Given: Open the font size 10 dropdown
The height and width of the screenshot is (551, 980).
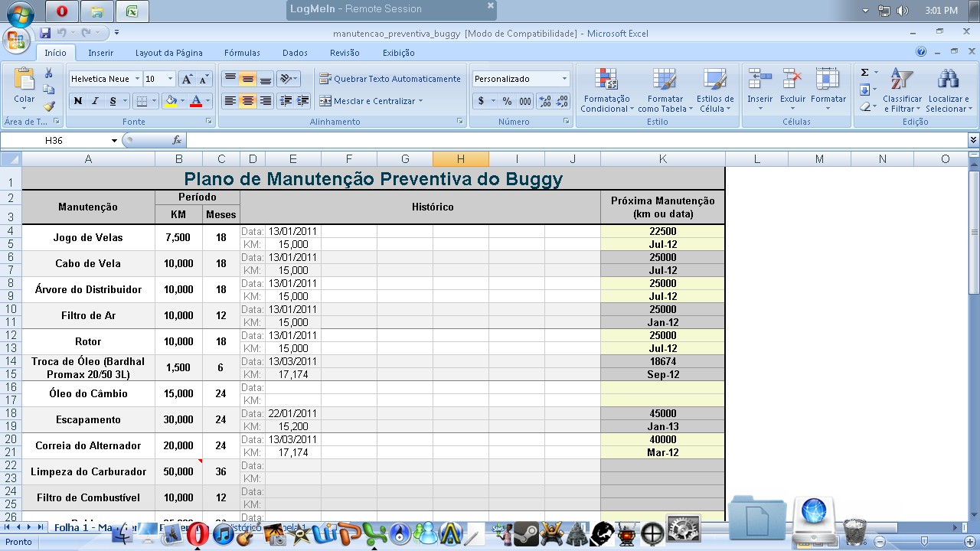Looking at the screenshot, I should pos(170,79).
